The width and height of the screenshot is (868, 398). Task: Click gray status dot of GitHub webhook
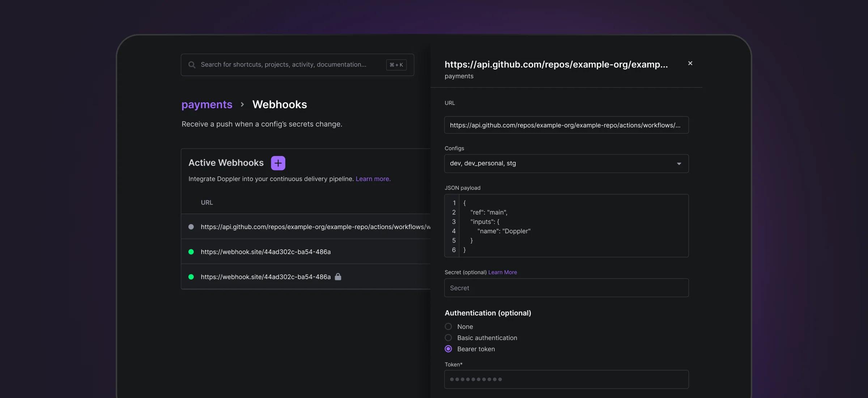pyautogui.click(x=191, y=227)
